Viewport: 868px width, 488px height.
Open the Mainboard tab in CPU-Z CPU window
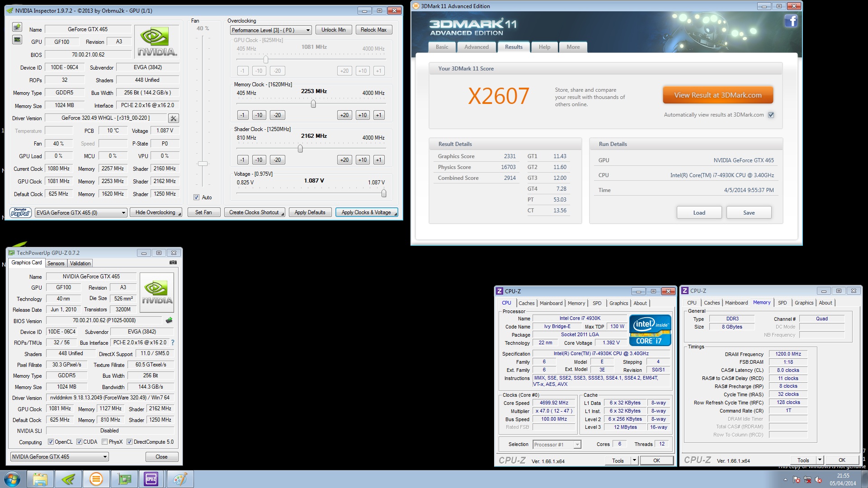click(x=551, y=303)
